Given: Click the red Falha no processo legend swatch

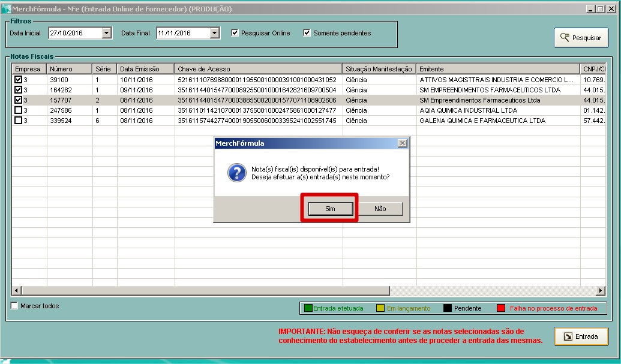Looking at the screenshot, I should pyautogui.click(x=501, y=308).
